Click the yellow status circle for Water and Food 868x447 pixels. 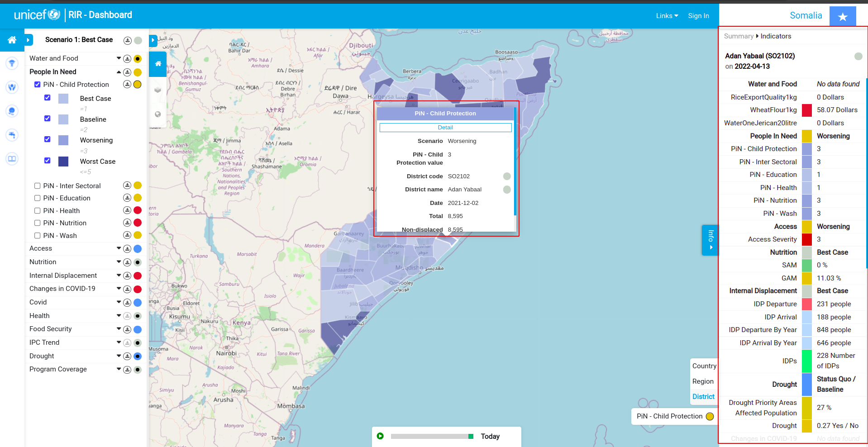138,59
